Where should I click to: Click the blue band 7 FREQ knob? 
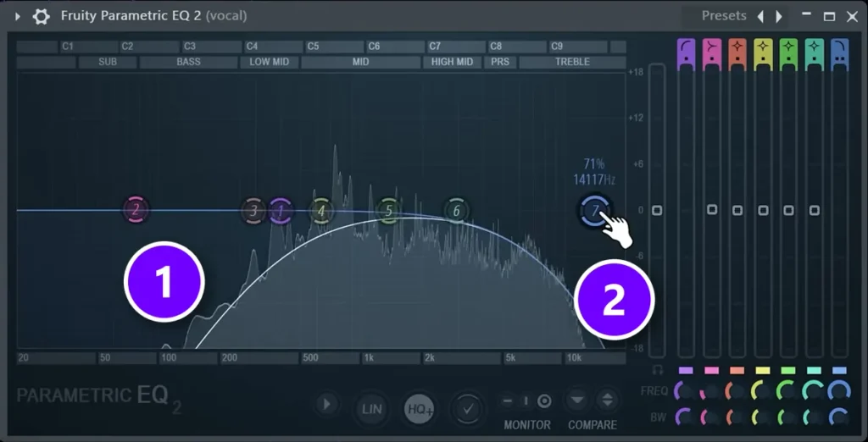tap(839, 391)
